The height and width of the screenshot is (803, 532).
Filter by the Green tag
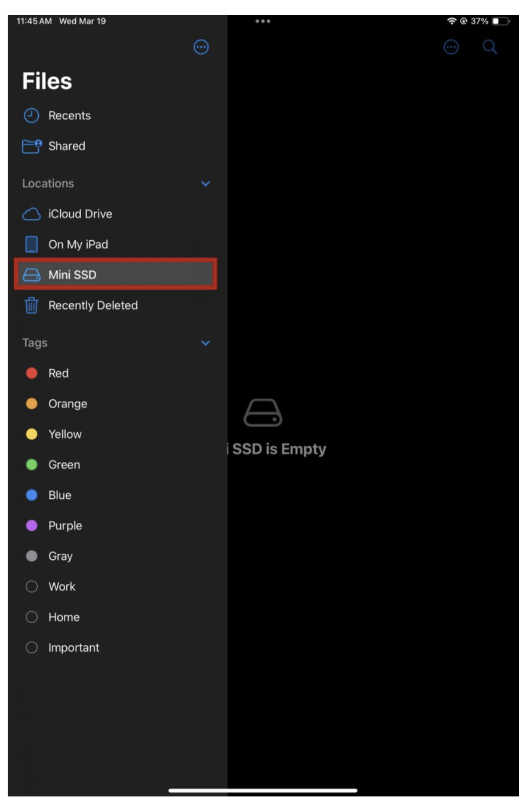coord(64,465)
